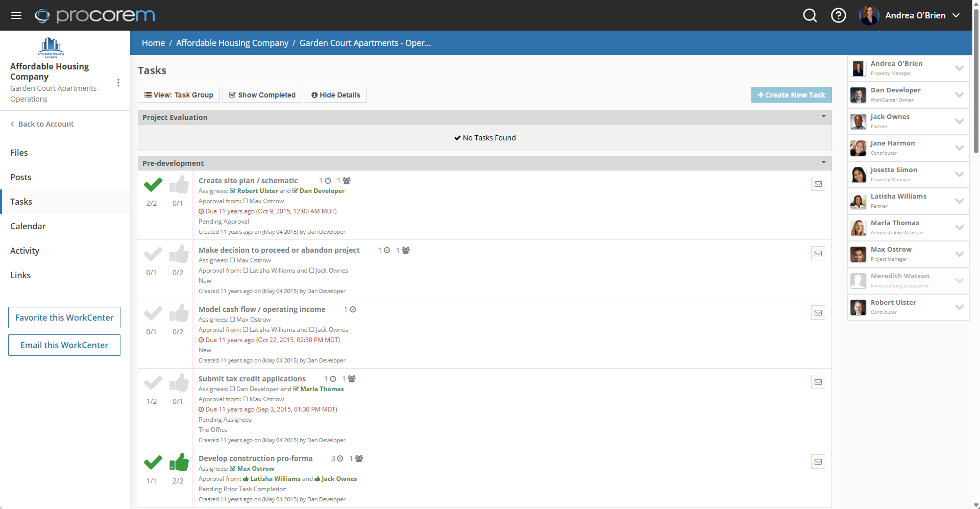Open Posts in the sidebar
The width and height of the screenshot is (980, 509).
65,177
